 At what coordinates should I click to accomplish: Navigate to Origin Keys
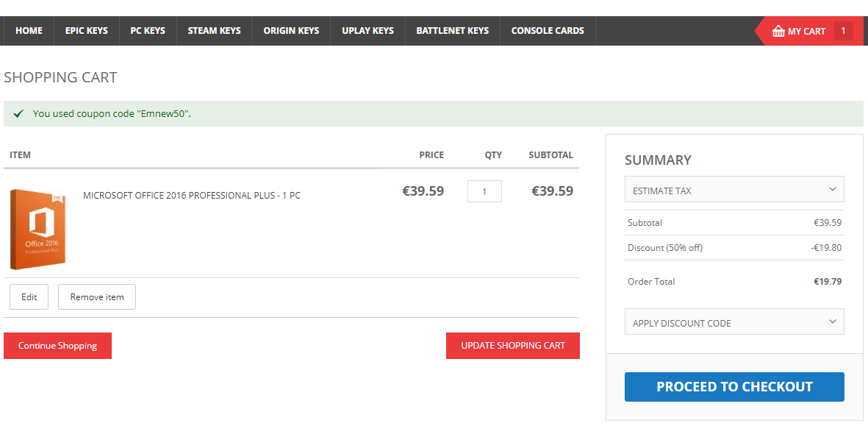coord(291,31)
